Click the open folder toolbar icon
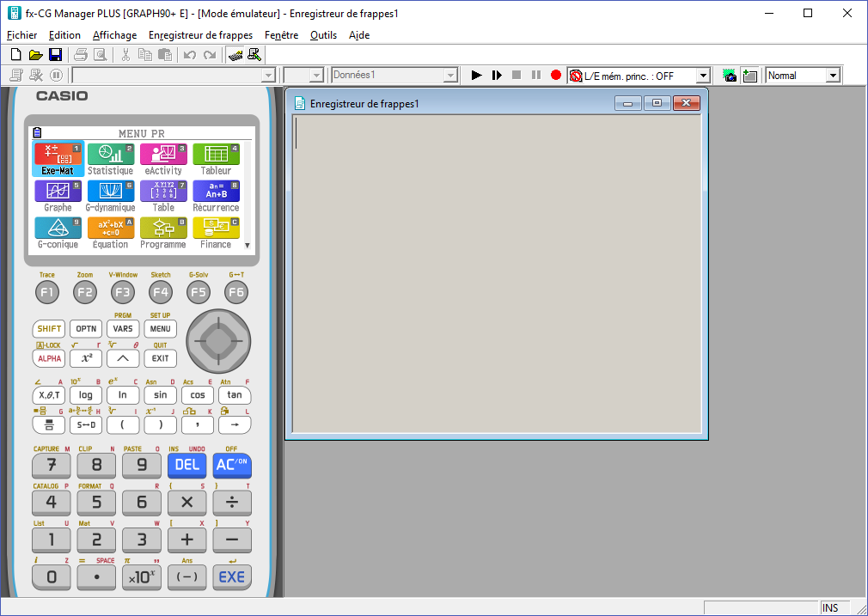This screenshot has height=616, width=868. [x=35, y=55]
